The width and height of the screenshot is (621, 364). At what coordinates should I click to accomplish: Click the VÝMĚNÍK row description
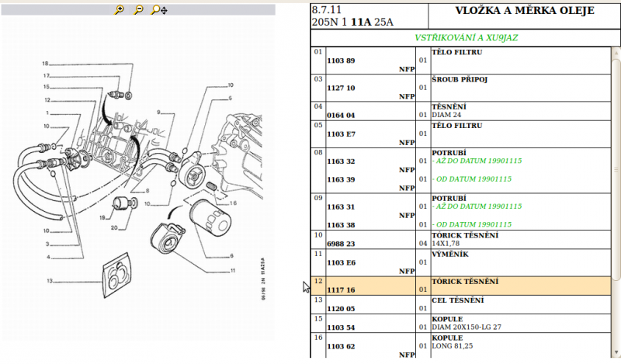[x=449, y=254]
